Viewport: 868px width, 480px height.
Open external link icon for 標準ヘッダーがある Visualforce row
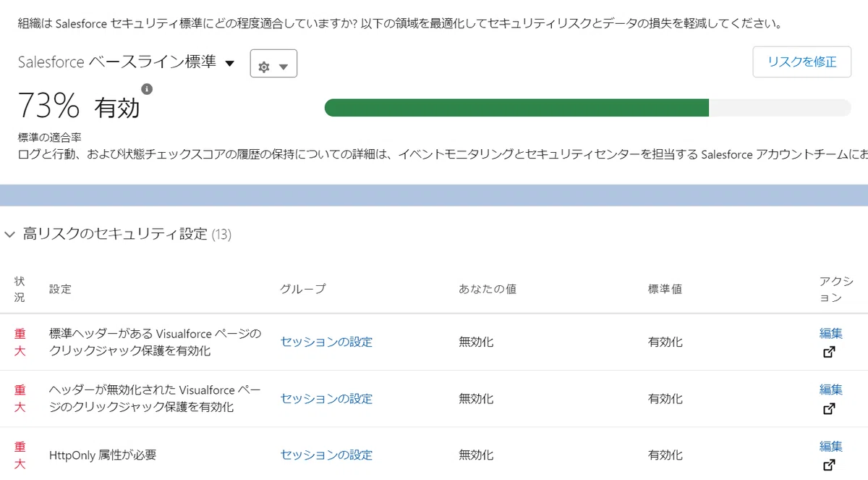tap(830, 352)
